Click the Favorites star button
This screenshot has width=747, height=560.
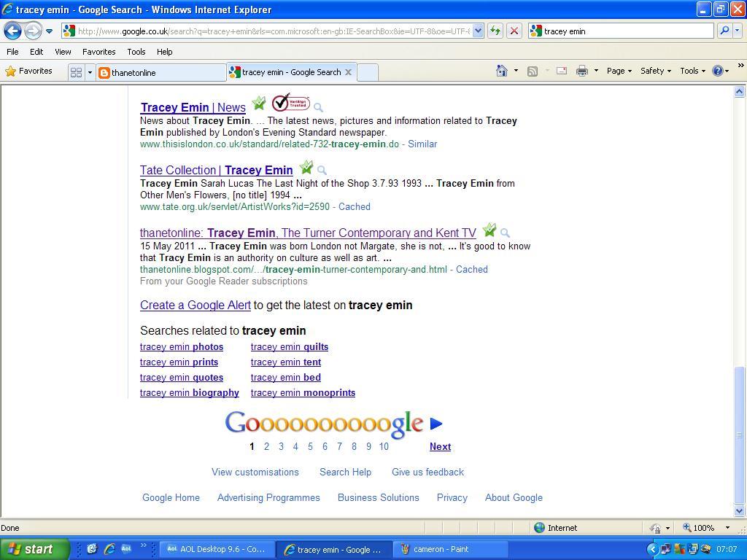[28, 71]
